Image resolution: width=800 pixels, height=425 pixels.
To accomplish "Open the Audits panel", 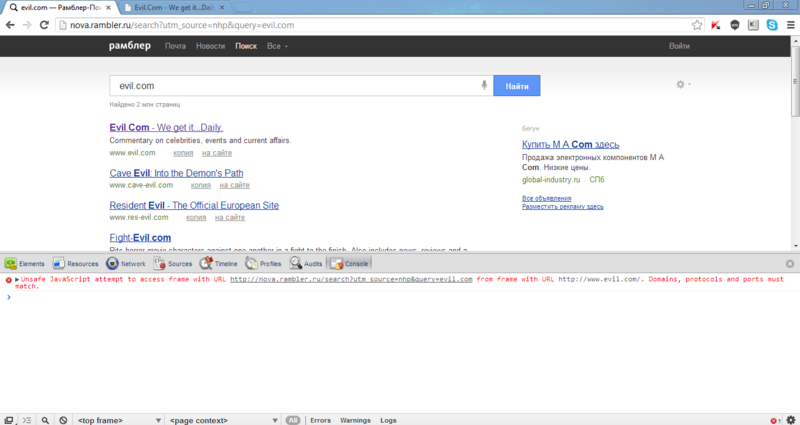I will [306, 264].
